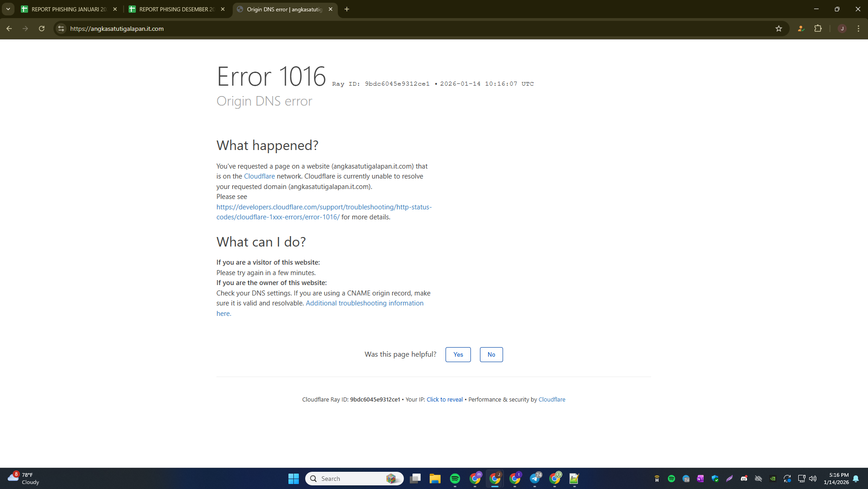Open Discord tray icon
The image size is (868, 489).
coord(744,479)
